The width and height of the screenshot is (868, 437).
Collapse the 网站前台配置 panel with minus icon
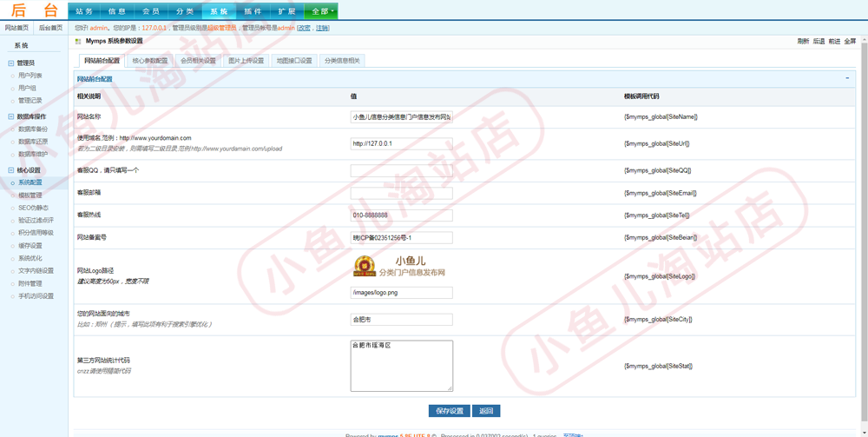pos(847,78)
